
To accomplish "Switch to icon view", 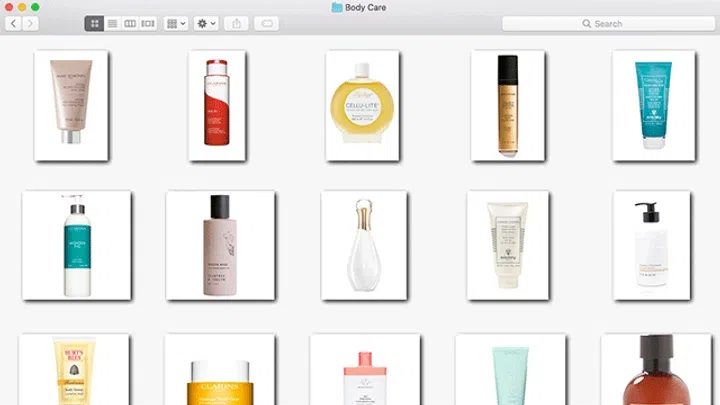I will 95,23.
